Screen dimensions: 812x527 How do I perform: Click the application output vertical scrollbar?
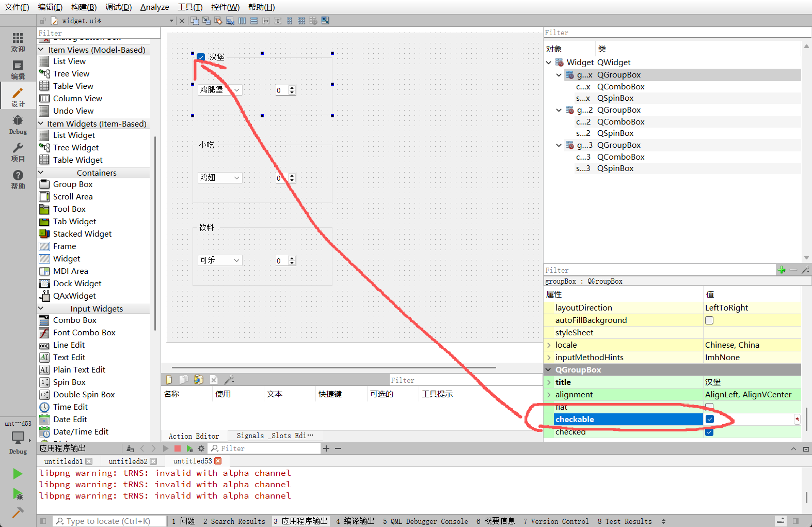tap(806, 498)
